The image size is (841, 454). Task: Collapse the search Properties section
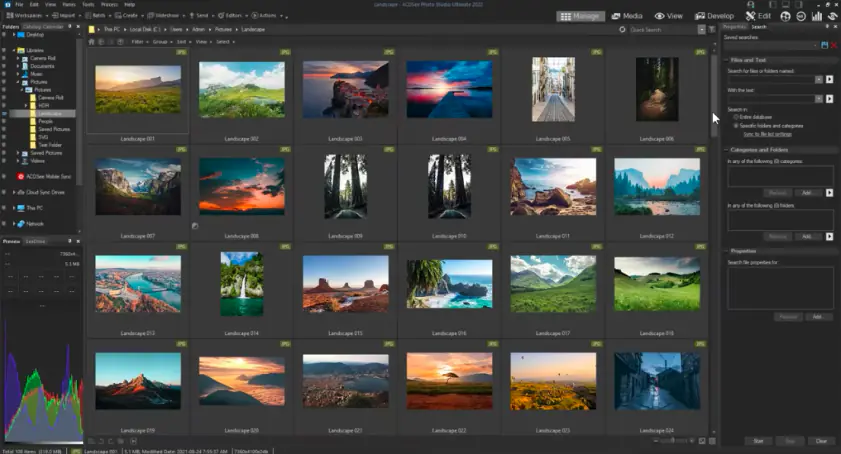coord(726,251)
